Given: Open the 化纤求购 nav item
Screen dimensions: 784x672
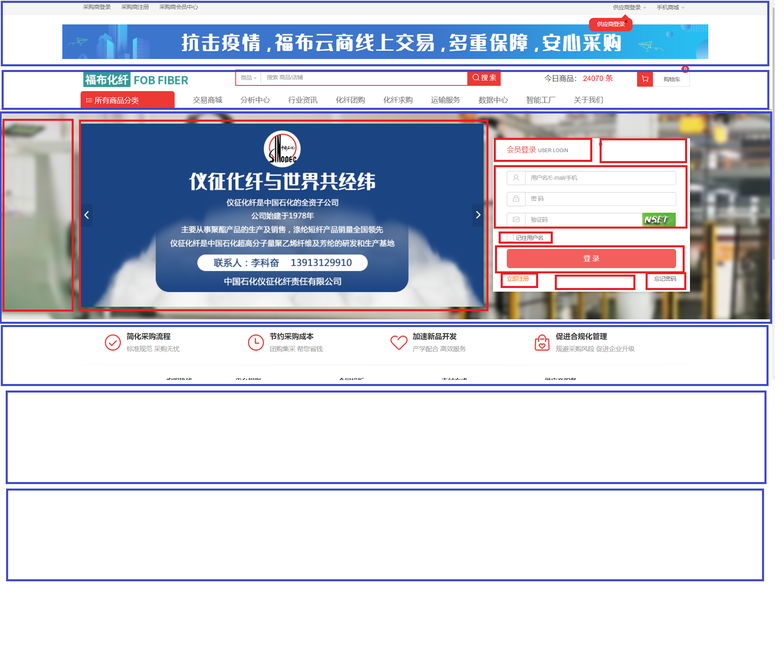Looking at the screenshot, I should point(398,100).
